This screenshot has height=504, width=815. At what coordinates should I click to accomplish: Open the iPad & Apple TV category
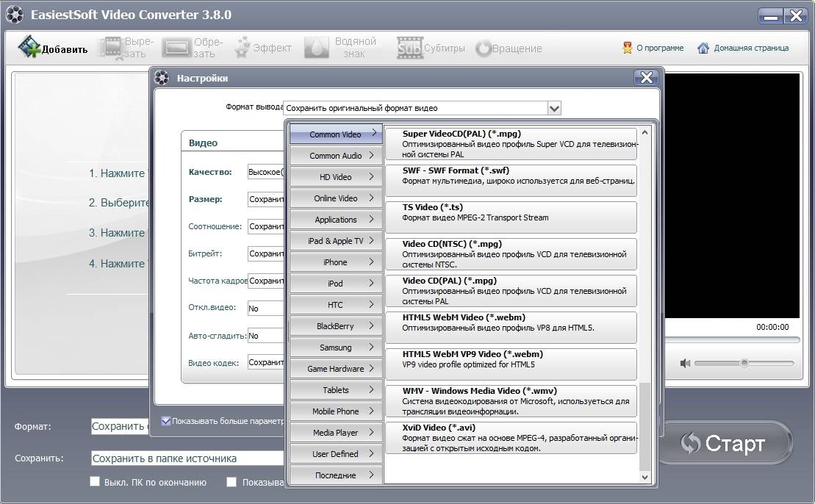click(x=336, y=240)
